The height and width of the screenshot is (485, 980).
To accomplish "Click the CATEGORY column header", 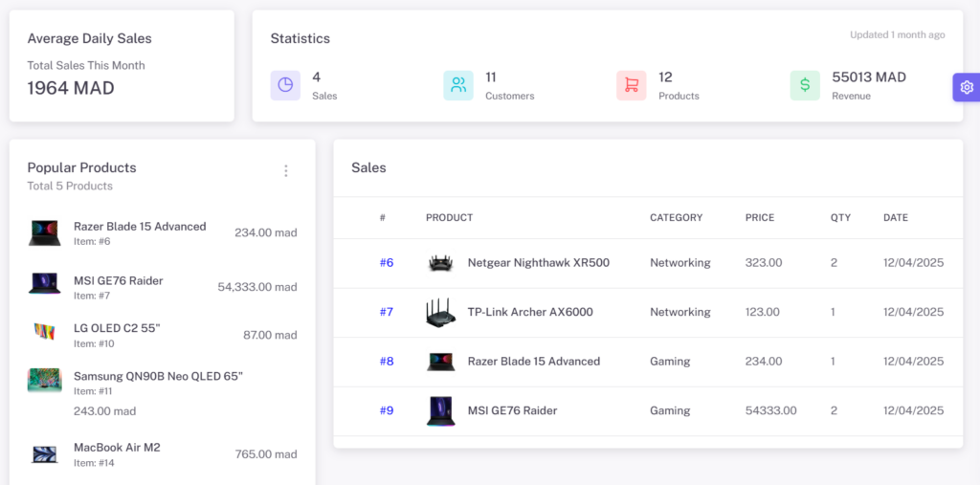I will 677,217.
